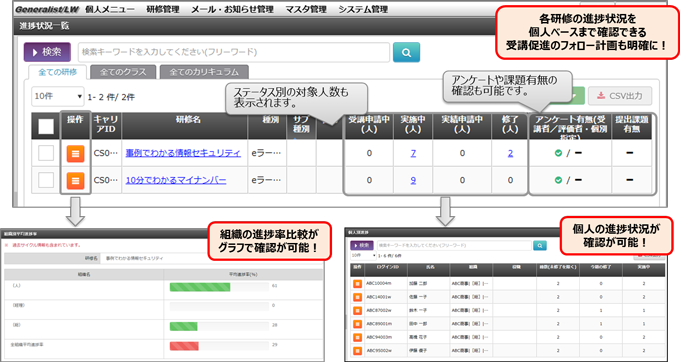The width and height of the screenshot is (680, 362).
Task: Switch to the 全ての研修 tab
Action: pyautogui.click(x=58, y=72)
